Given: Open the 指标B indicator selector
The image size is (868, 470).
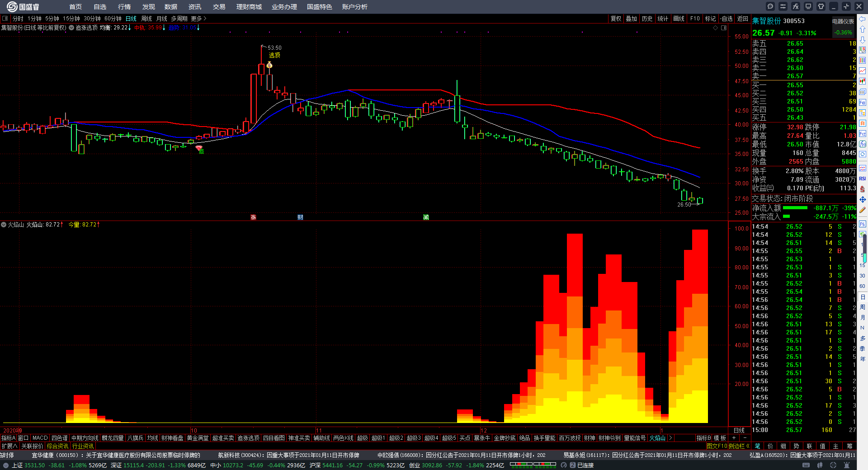Looking at the screenshot, I should [704, 438].
